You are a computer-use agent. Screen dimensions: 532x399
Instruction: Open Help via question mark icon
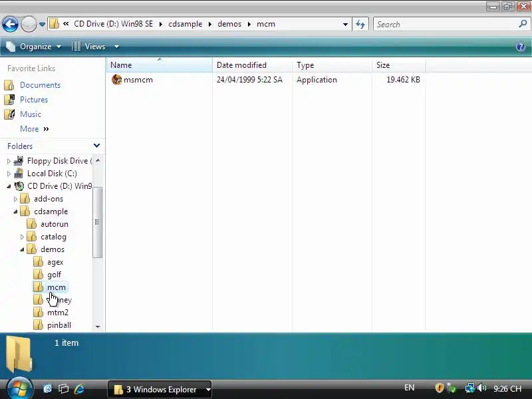[x=521, y=47]
